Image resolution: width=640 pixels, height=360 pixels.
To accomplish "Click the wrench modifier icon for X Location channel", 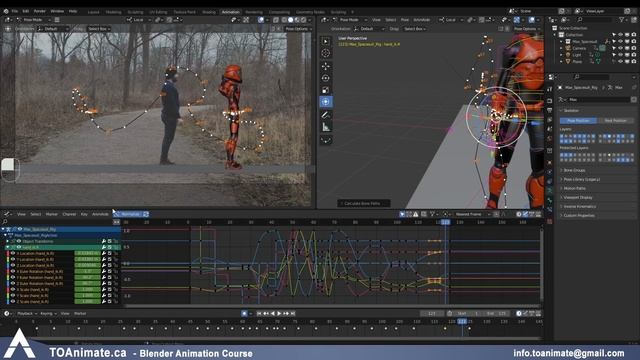I will (x=104, y=253).
